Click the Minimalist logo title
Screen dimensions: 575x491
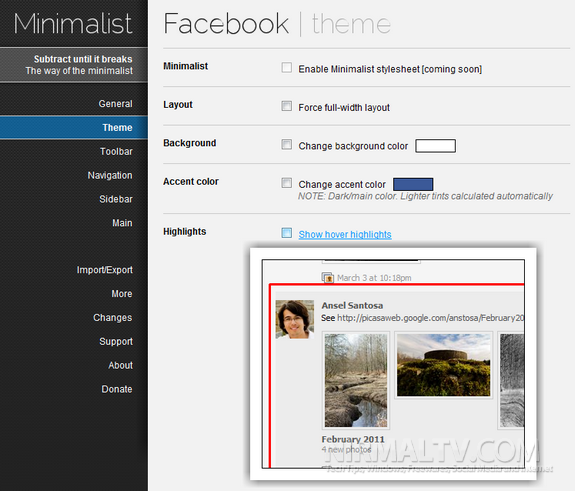click(x=73, y=24)
